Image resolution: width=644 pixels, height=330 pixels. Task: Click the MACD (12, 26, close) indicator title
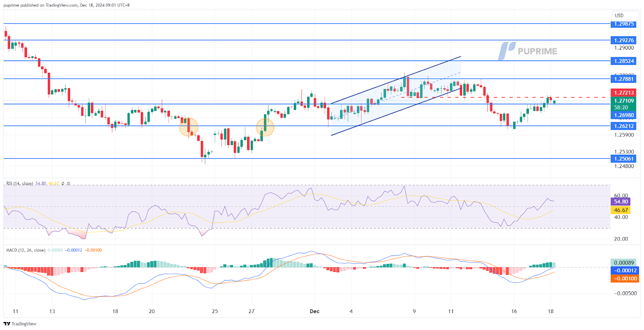pyautogui.click(x=26, y=250)
